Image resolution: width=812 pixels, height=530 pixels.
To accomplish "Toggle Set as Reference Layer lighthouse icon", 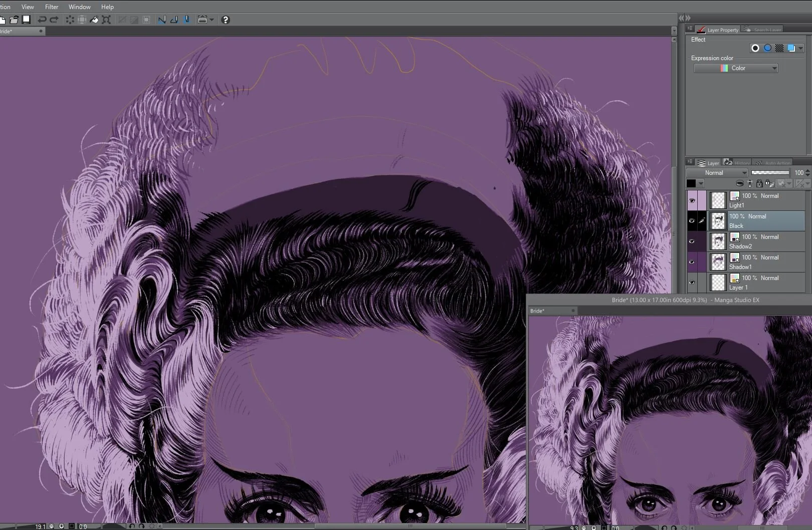I will pyautogui.click(x=750, y=183).
